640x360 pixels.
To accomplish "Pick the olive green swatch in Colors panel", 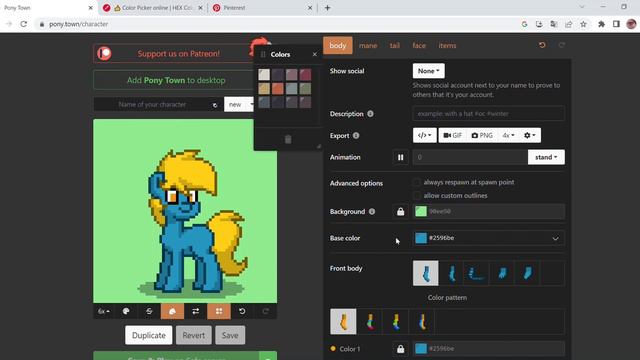I will point(305,88).
